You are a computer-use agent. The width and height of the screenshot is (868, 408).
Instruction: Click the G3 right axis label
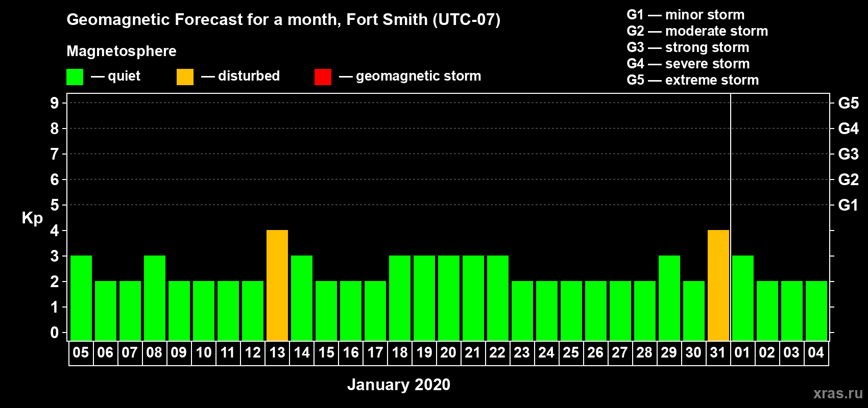coord(849,154)
